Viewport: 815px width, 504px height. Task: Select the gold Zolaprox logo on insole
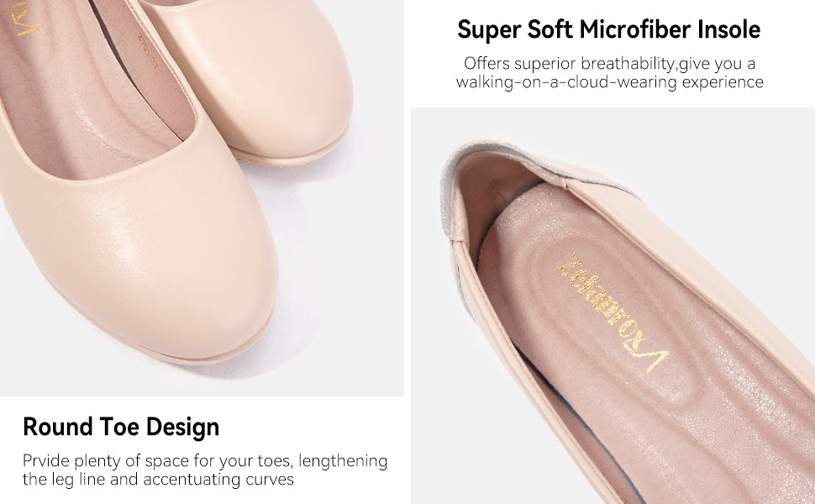pyautogui.click(x=613, y=312)
